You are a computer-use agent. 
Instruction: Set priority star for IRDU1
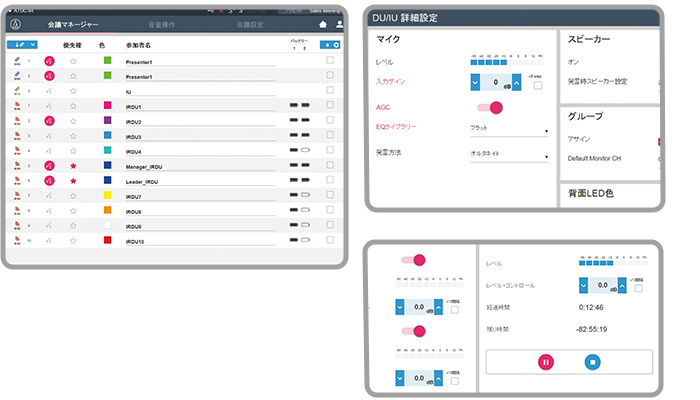[73, 106]
